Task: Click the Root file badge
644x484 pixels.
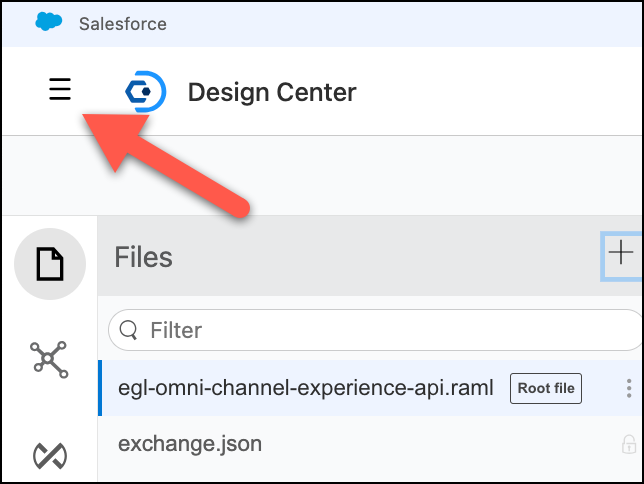Action: [546, 388]
